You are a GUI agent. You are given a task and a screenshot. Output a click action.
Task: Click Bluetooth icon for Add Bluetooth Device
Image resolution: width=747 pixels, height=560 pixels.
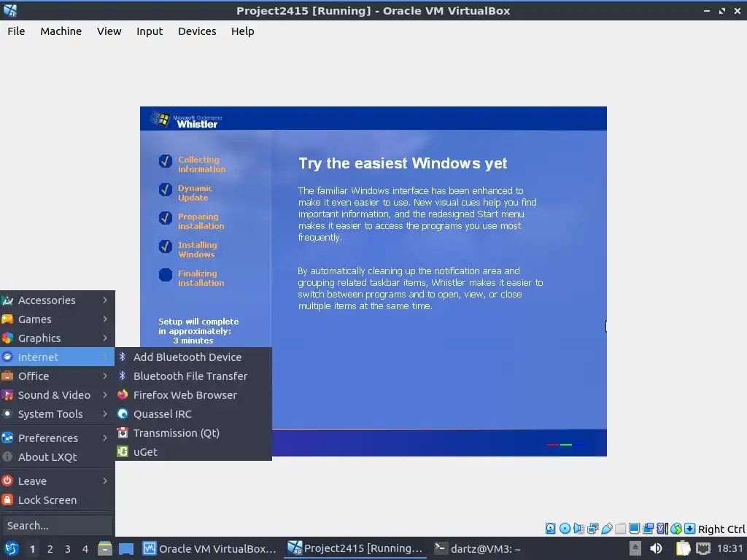click(123, 357)
